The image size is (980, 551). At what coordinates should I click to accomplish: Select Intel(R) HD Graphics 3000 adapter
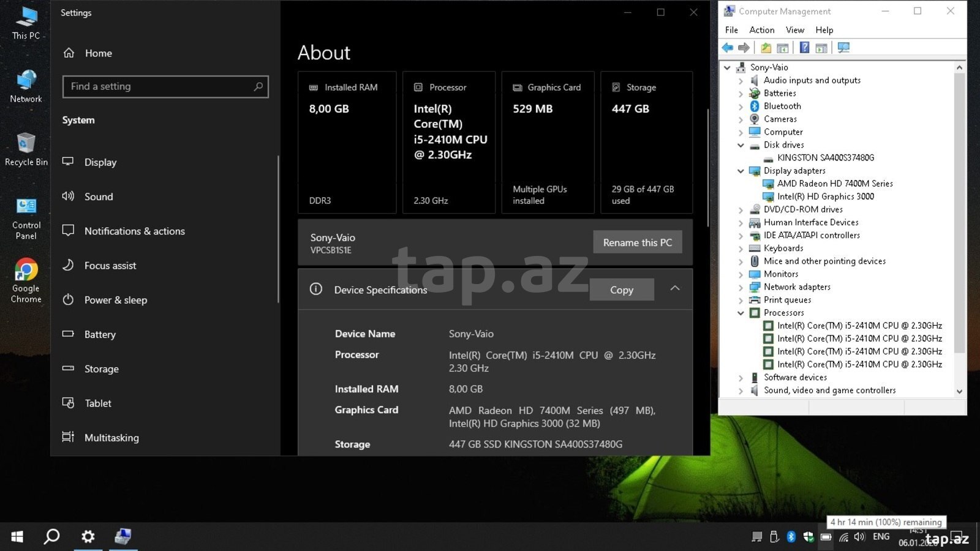pyautogui.click(x=825, y=197)
